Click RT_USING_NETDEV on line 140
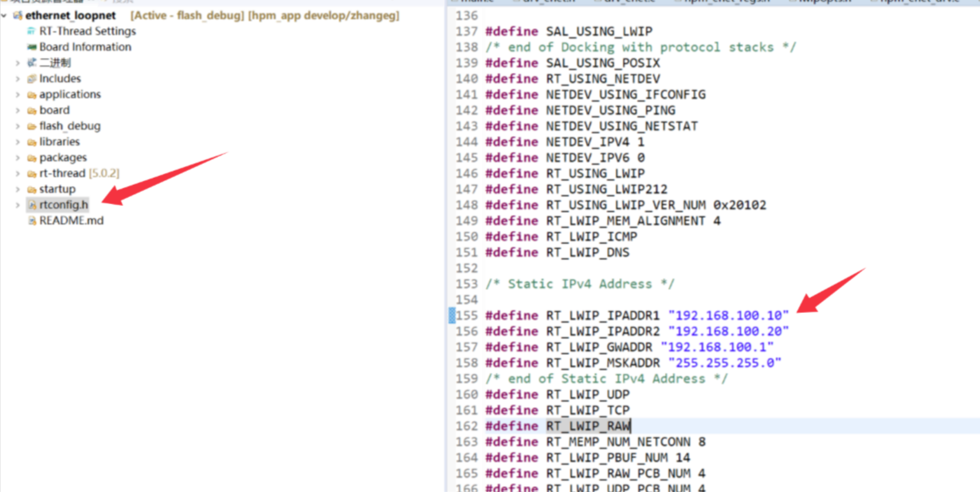This screenshot has width=980, height=492. [603, 78]
